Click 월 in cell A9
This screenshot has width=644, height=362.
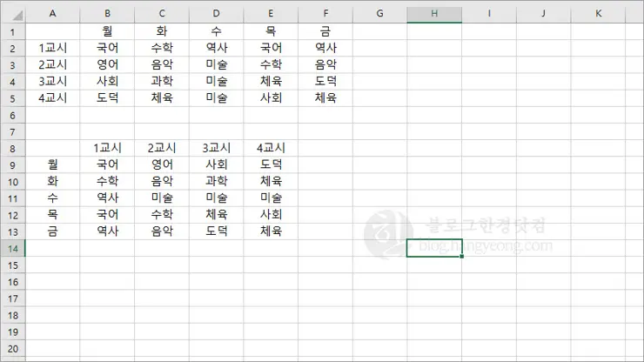(52, 164)
